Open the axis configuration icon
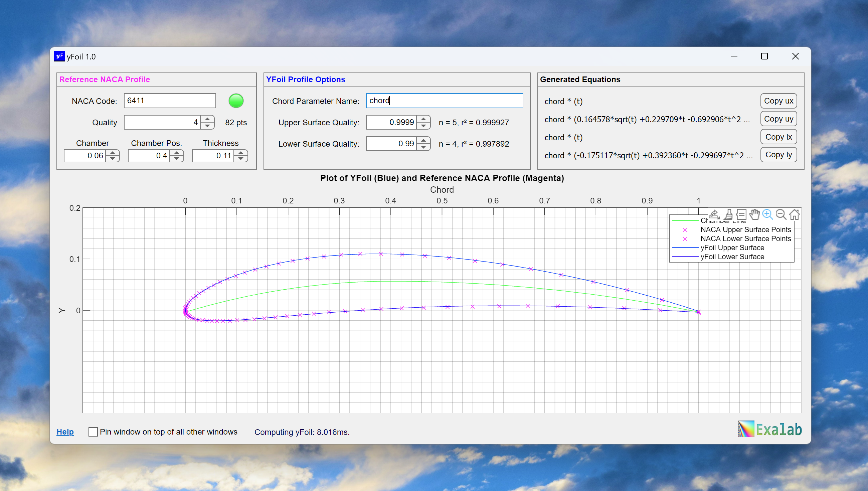The image size is (868, 491). point(741,214)
